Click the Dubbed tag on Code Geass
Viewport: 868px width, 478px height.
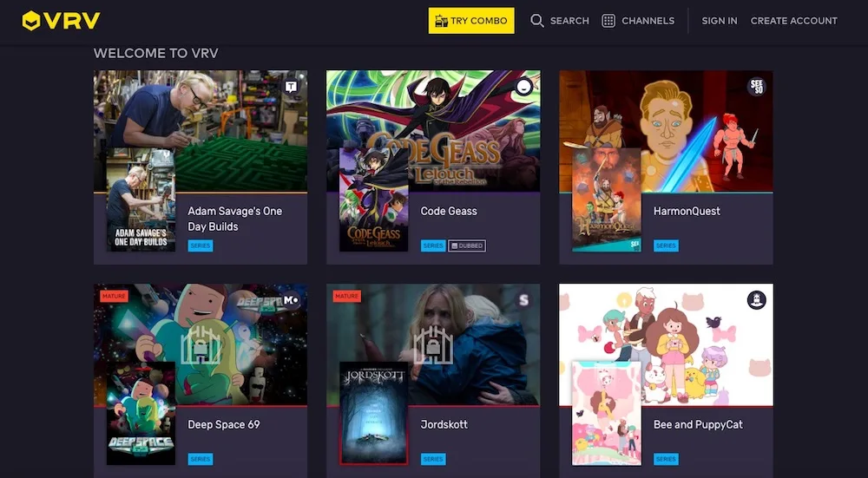pyautogui.click(x=467, y=246)
